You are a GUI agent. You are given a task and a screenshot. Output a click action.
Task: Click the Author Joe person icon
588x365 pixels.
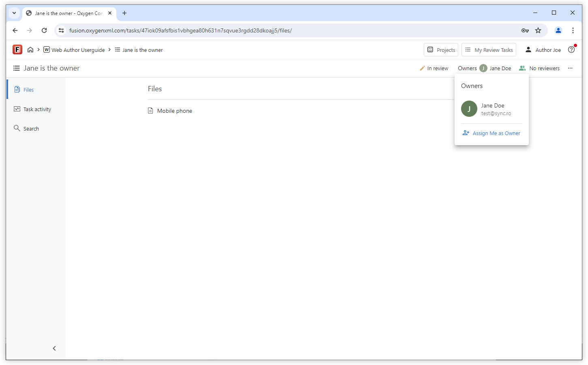point(528,49)
